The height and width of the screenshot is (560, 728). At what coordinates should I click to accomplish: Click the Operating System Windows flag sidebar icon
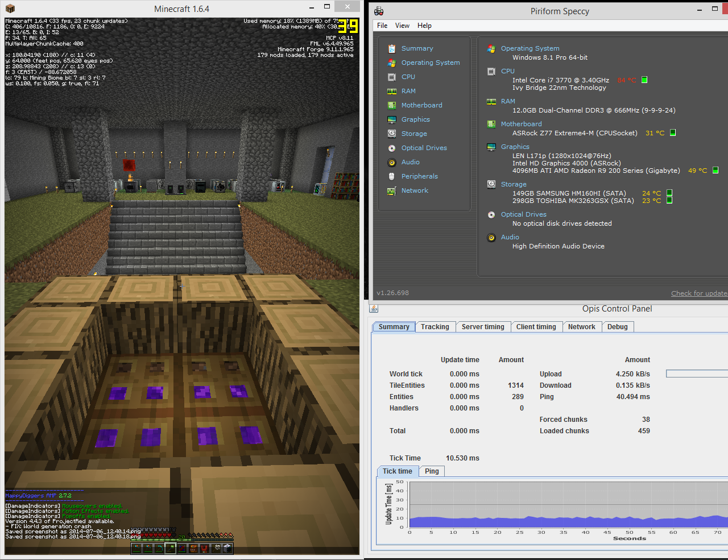pyautogui.click(x=392, y=63)
